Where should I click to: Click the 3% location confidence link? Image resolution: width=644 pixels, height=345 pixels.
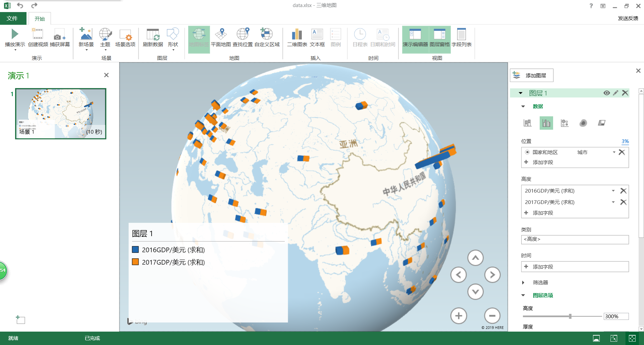625,141
